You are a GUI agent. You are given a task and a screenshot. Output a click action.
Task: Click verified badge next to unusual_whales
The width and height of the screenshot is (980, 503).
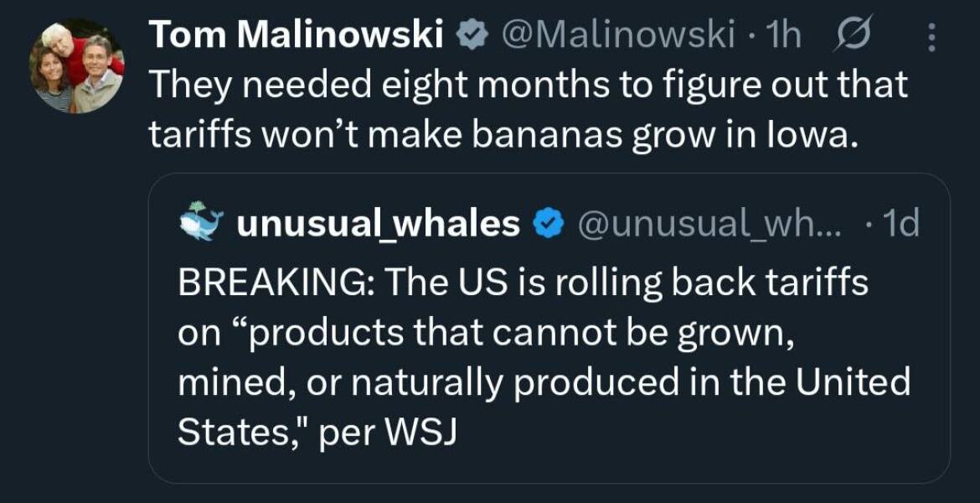point(548,224)
